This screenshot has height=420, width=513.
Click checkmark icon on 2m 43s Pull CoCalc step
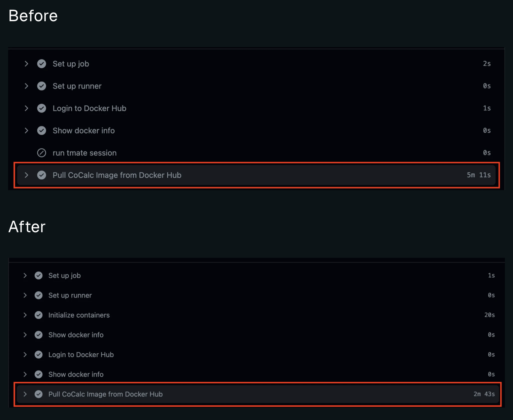click(x=39, y=394)
